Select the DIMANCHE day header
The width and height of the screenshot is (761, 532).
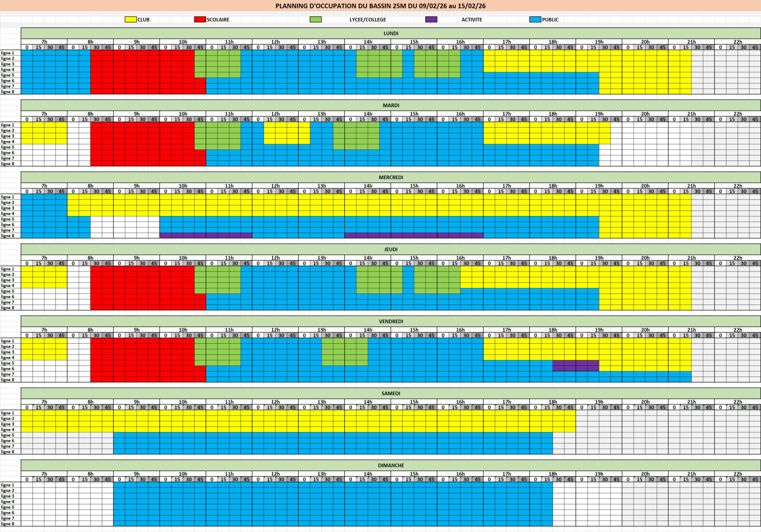390,465
